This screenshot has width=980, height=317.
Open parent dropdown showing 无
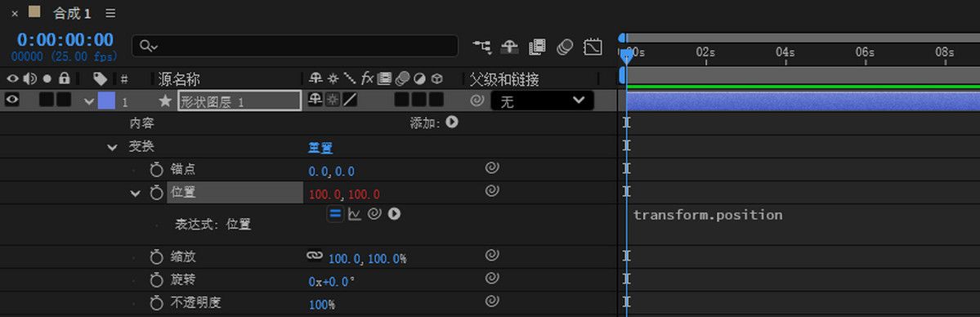coord(542,100)
